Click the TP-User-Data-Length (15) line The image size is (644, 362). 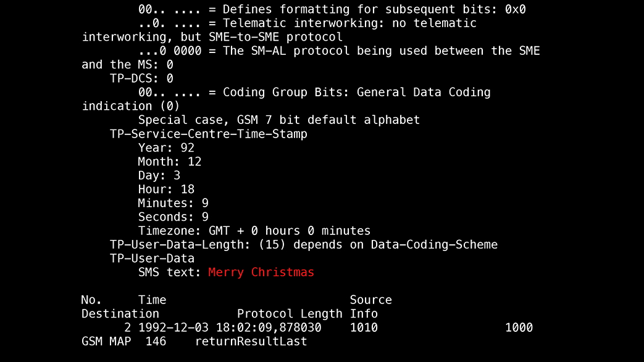304,245
